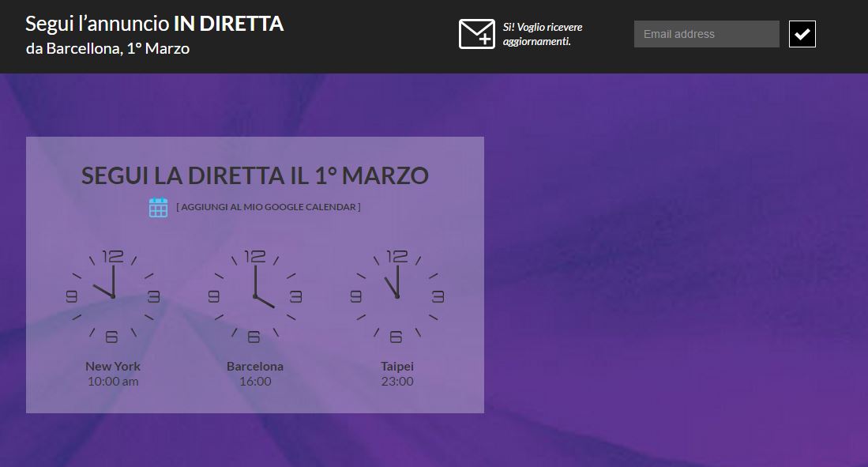The width and height of the screenshot is (868, 467).
Task: Click the 'SEGUI LA DIRETTA IL 1° MARZO' heading
Action: (254, 175)
